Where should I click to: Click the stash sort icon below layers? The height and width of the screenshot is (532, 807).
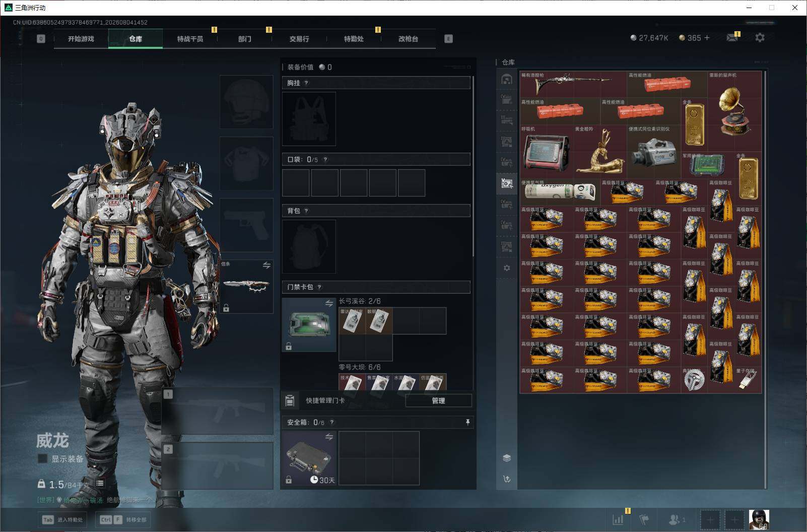click(507, 479)
